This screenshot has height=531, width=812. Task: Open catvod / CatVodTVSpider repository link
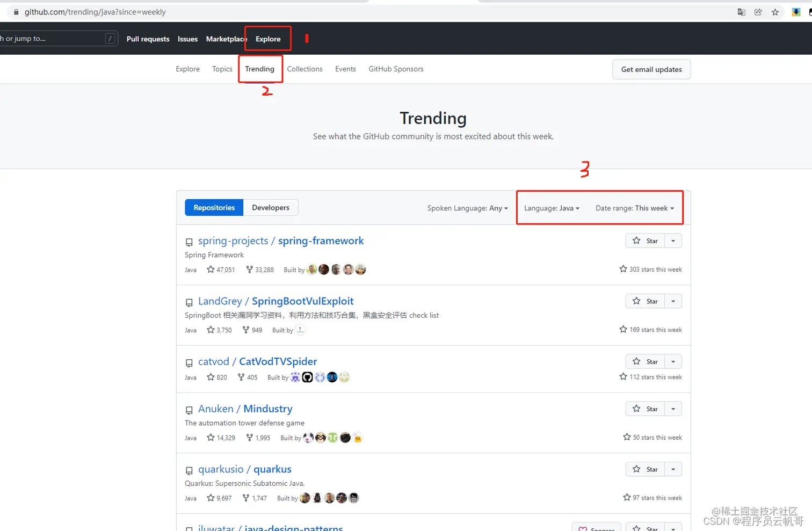pos(257,361)
